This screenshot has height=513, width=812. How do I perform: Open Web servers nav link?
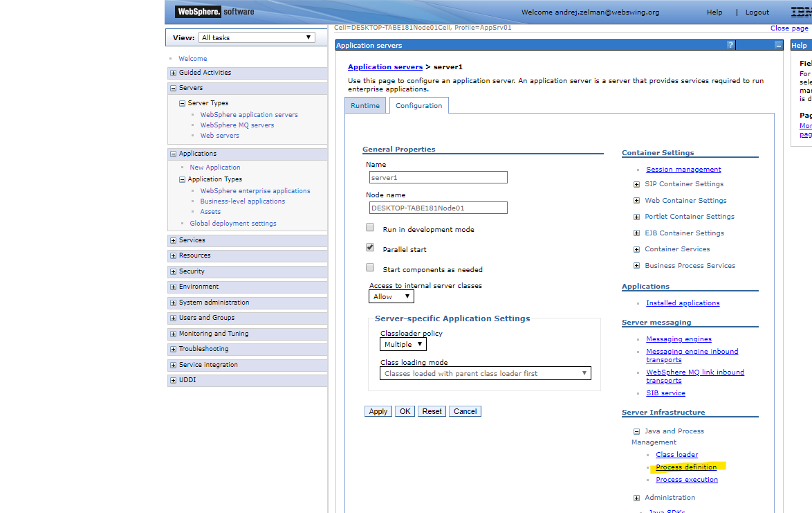tap(219, 135)
